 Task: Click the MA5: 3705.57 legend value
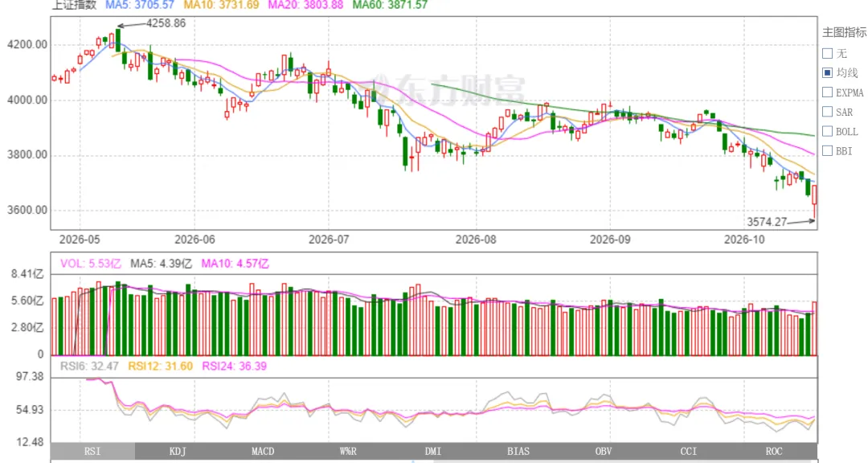[x=140, y=5]
